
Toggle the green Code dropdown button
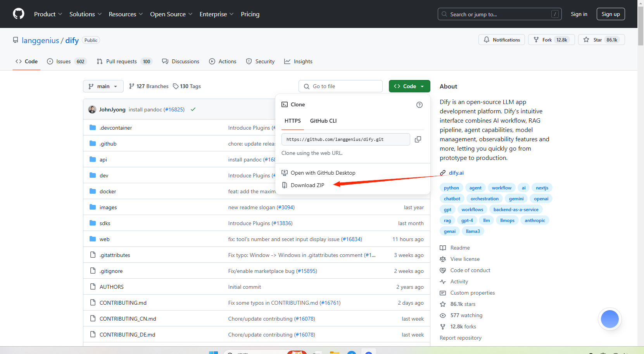click(409, 86)
